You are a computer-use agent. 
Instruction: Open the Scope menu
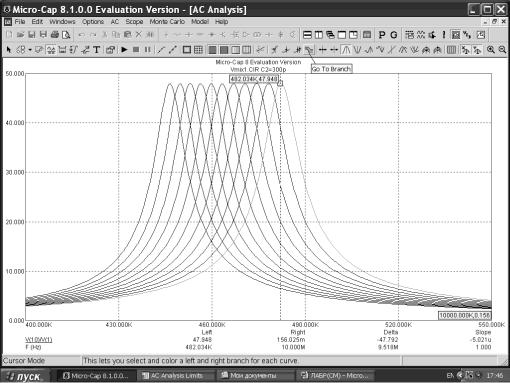click(134, 22)
